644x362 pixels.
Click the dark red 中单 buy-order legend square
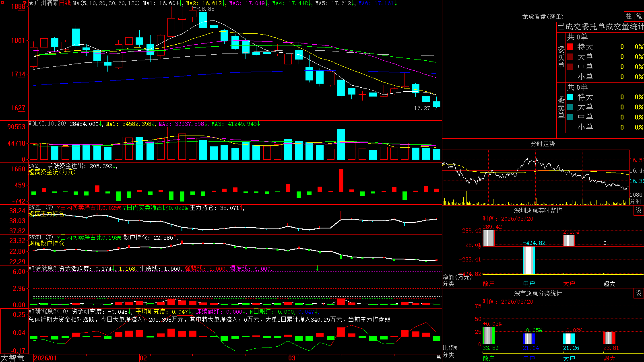tap(570, 67)
